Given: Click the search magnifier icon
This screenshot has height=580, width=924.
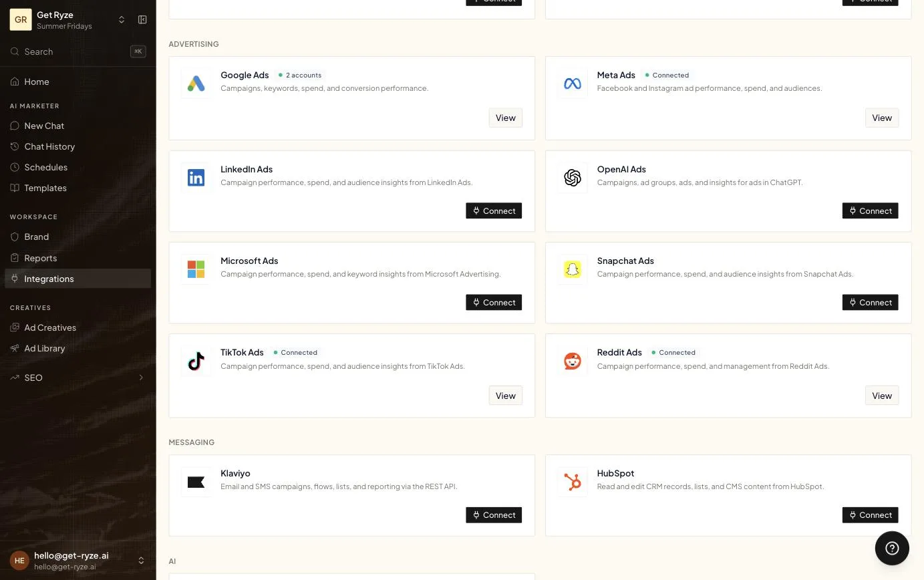Looking at the screenshot, I should click(15, 51).
